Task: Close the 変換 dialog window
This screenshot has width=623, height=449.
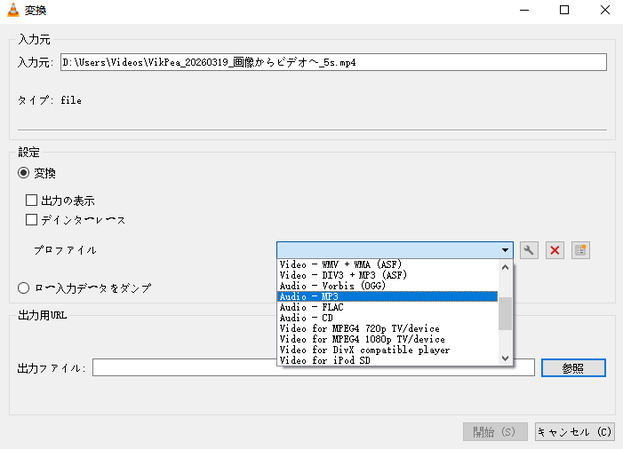Action: click(605, 10)
